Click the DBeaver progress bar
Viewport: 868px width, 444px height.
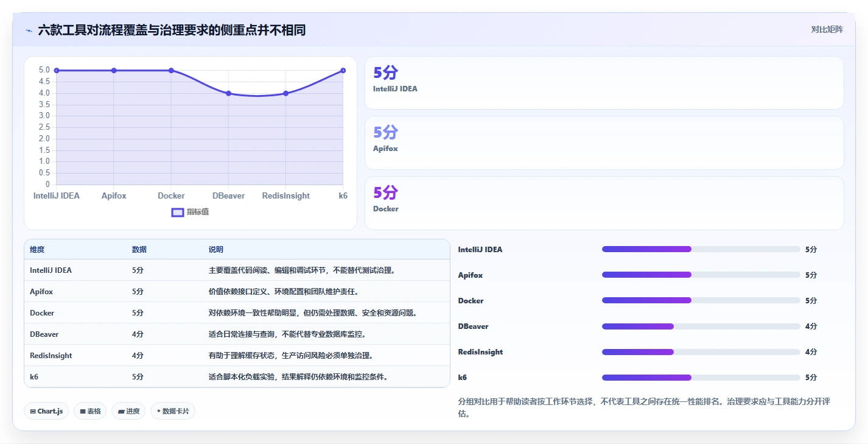(701, 326)
